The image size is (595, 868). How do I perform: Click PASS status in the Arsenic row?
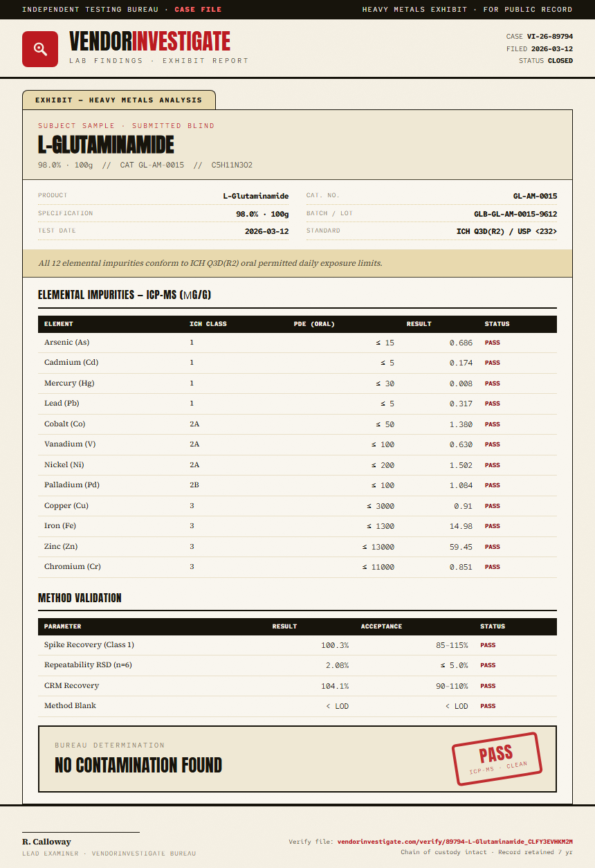(x=493, y=343)
